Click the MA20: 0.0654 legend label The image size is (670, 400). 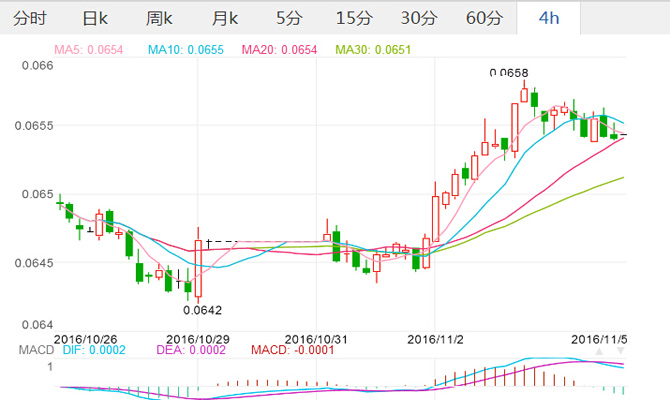tap(279, 50)
